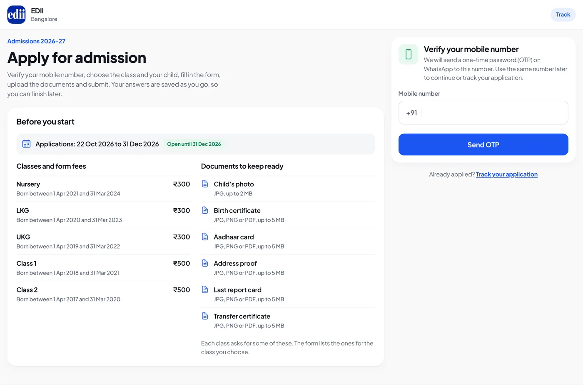Image resolution: width=583 pixels, height=392 pixels.
Task: Click the 'Verify your mobile number' heading
Action: 471,49
